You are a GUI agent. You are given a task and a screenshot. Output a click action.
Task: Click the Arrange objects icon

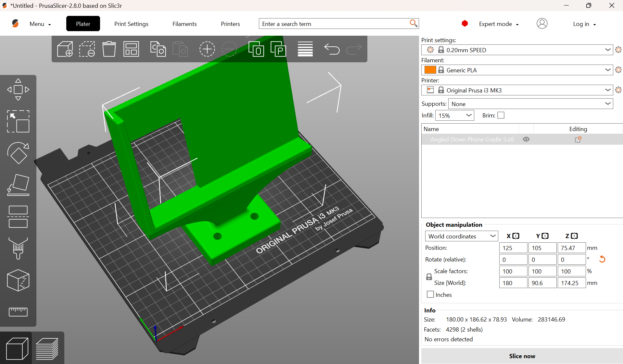[x=131, y=49]
